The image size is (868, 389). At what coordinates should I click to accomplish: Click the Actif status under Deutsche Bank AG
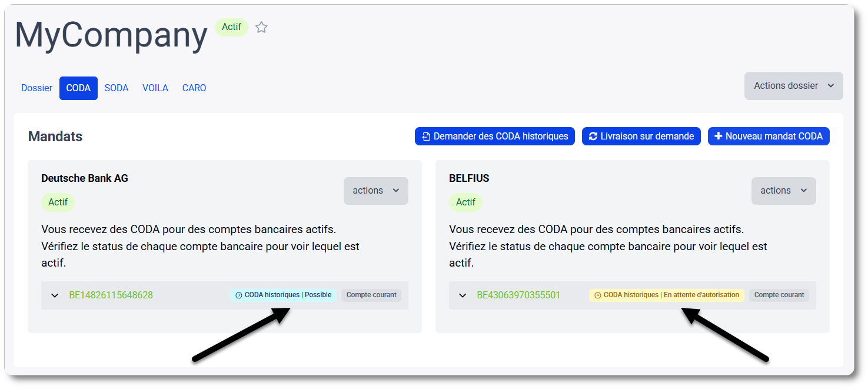[x=58, y=202]
